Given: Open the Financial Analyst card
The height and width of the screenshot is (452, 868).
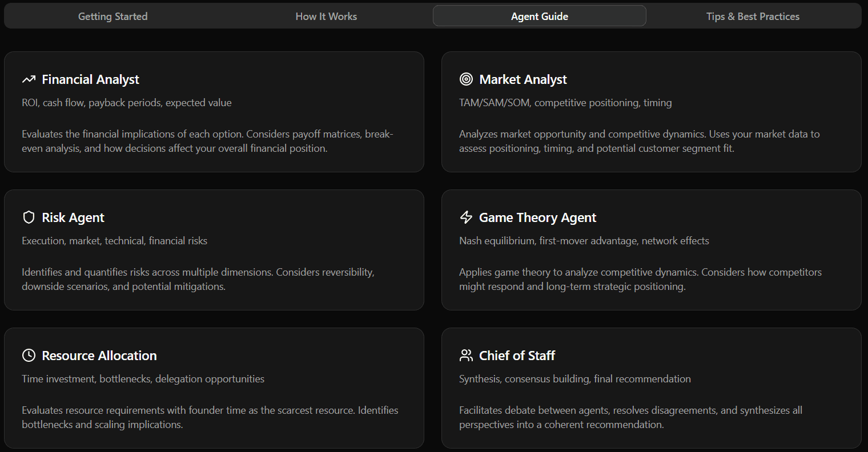Looking at the screenshot, I should [x=214, y=112].
